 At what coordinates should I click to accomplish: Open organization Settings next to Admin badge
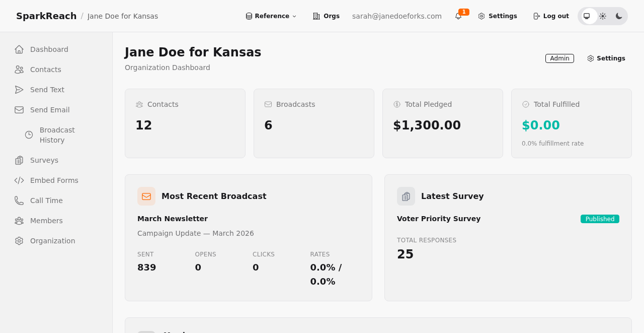pyautogui.click(x=606, y=58)
